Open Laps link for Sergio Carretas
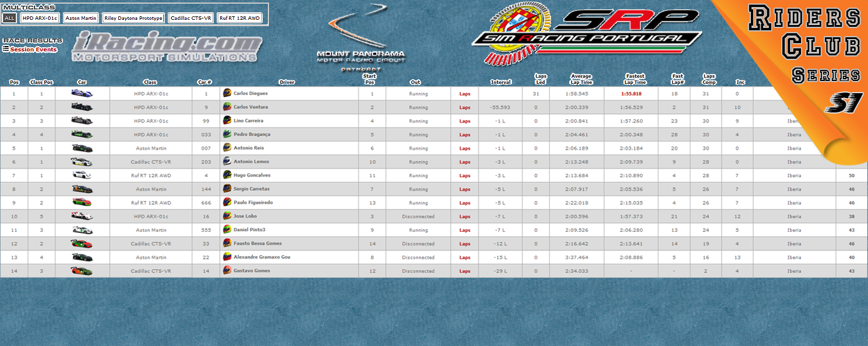The width and height of the screenshot is (868, 346). (x=464, y=189)
